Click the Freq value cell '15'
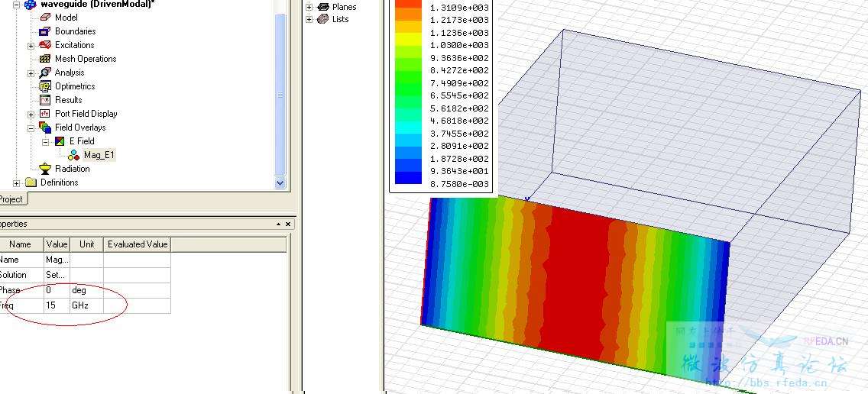The image size is (868, 394). 57,305
